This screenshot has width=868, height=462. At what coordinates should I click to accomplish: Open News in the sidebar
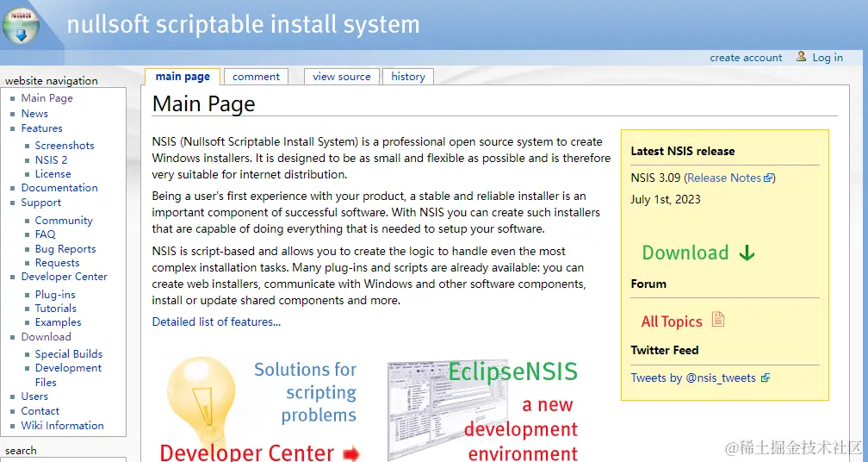pos(34,114)
